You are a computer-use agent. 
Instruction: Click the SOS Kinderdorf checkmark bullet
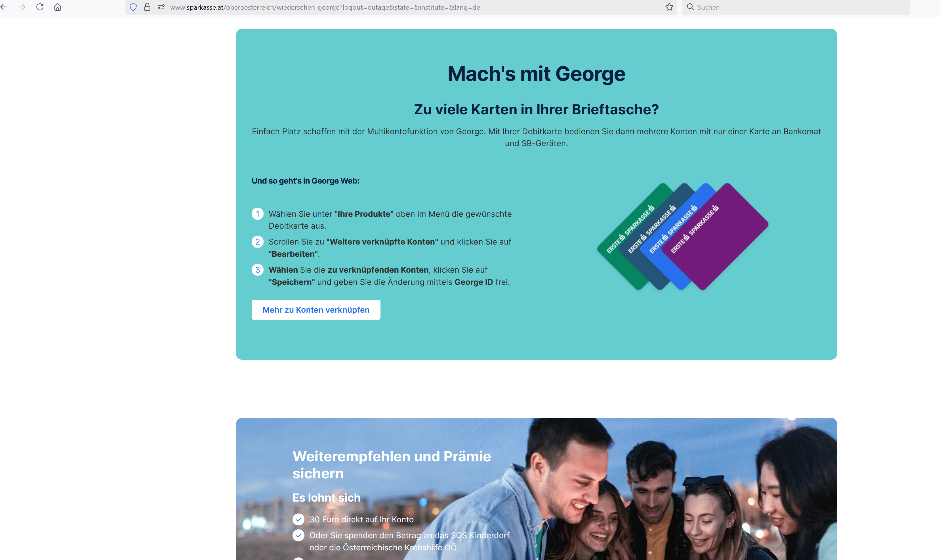pos(298,536)
